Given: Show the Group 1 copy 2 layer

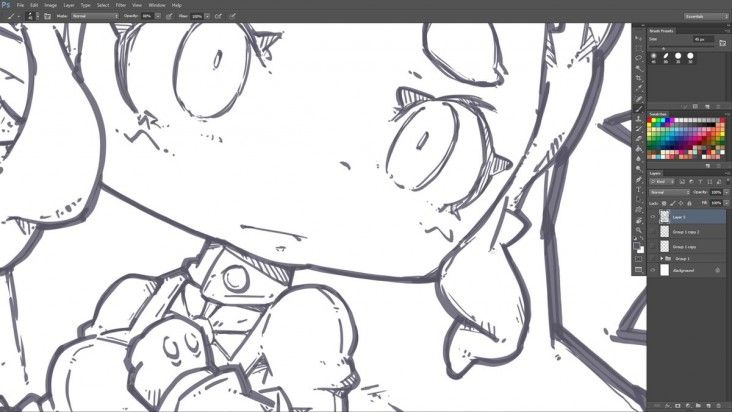Looking at the screenshot, I should [653, 232].
